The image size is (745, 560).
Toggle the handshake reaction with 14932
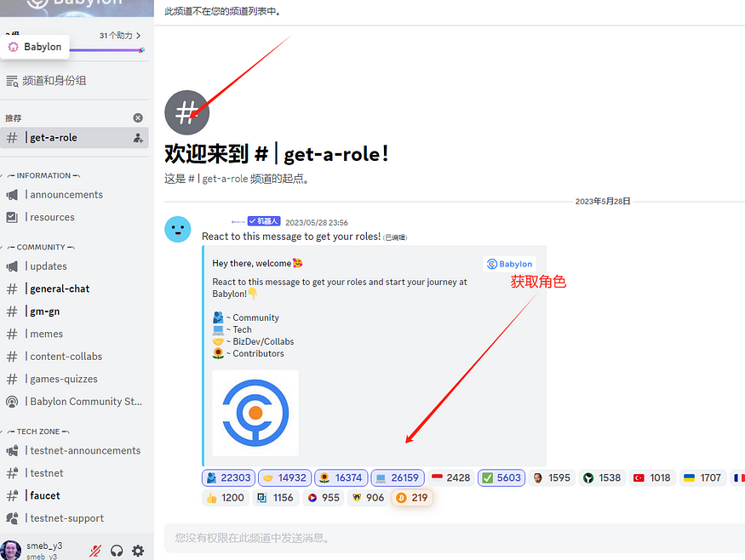tap(284, 477)
